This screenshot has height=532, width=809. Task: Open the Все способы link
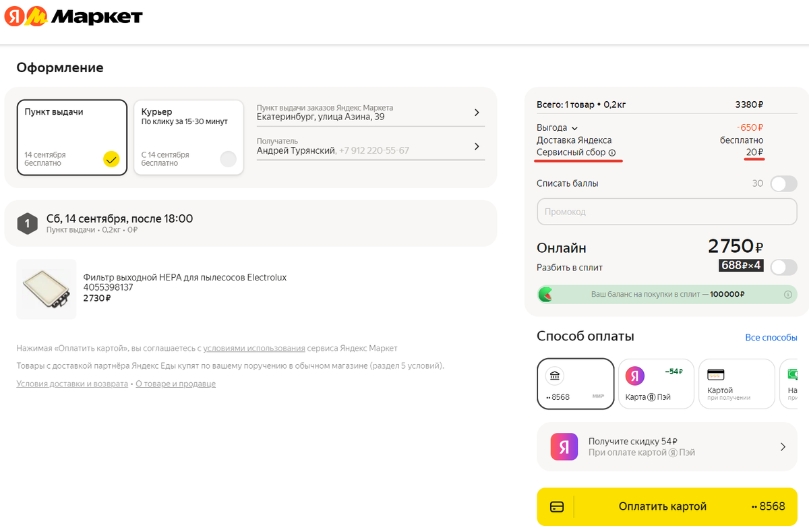point(771,337)
